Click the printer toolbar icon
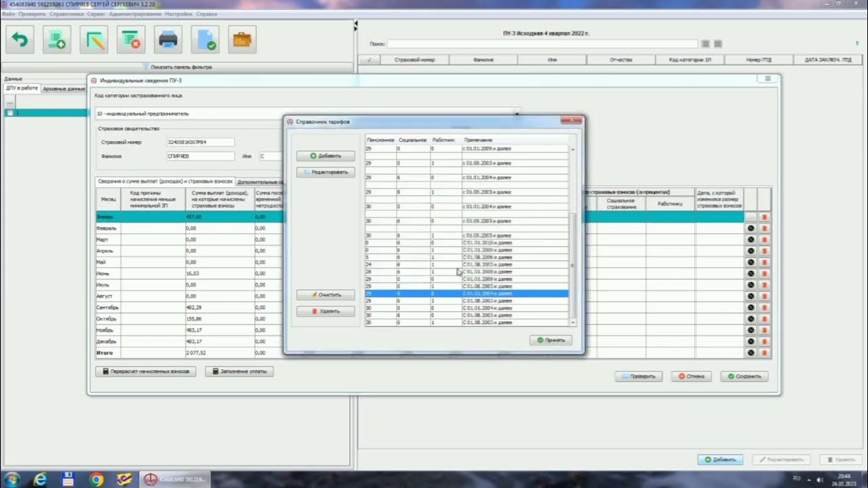Viewport: 868px width, 488px height. click(x=168, y=40)
